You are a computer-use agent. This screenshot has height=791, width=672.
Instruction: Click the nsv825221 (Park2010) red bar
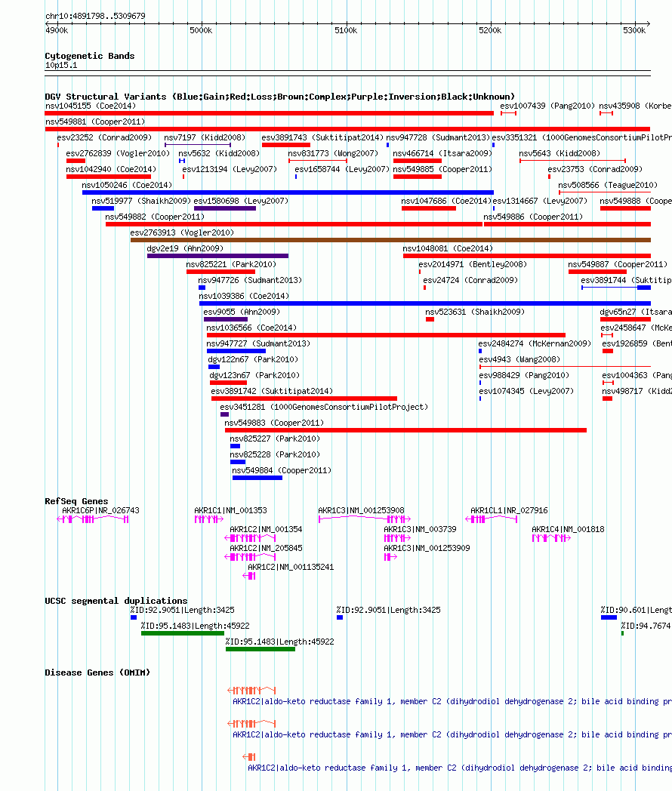click(x=220, y=272)
